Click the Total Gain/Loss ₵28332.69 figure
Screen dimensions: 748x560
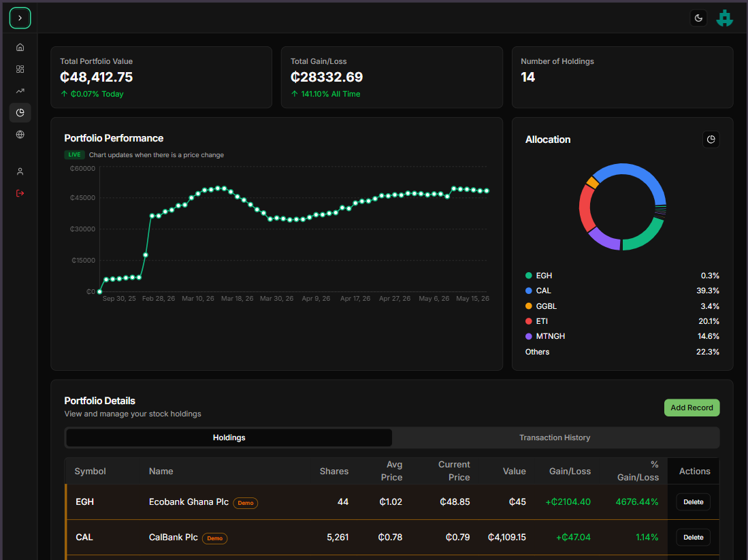pos(327,77)
